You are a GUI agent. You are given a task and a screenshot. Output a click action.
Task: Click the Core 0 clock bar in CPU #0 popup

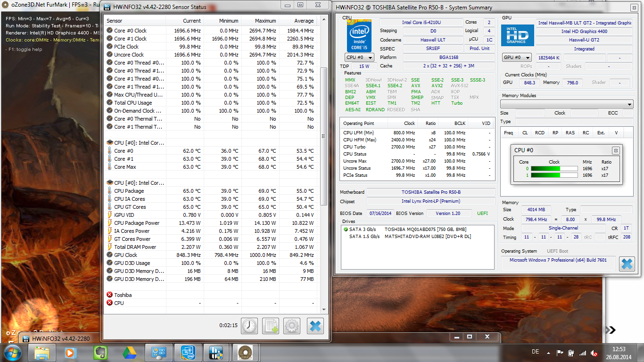tap(554, 169)
